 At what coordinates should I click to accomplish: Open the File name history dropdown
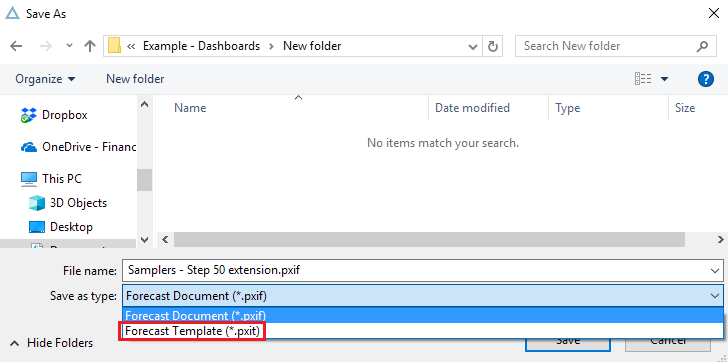point(714,270)
